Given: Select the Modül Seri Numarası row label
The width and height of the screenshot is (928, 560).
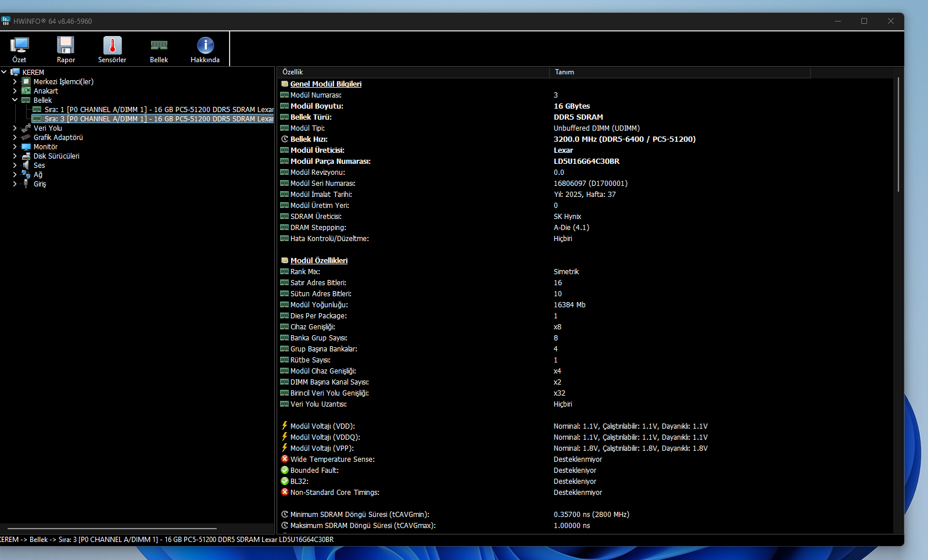Looking at the screenshot, I should click(x=323, y=183).
